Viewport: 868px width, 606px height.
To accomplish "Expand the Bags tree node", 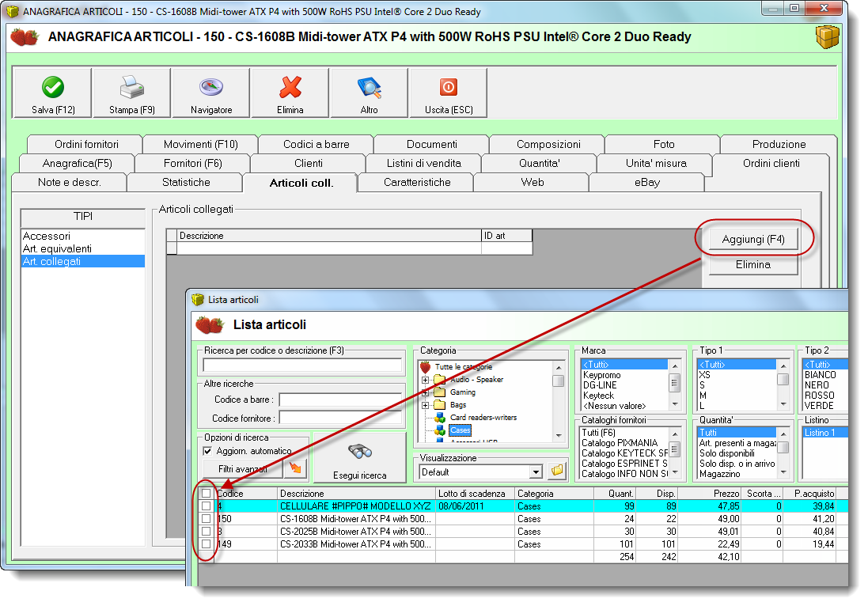I will point(425,406).
